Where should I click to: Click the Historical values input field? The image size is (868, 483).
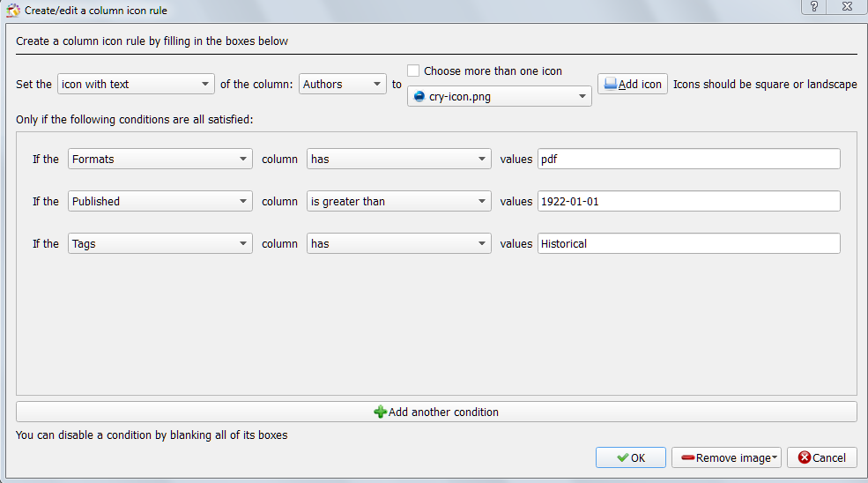(x=688, y=244)
